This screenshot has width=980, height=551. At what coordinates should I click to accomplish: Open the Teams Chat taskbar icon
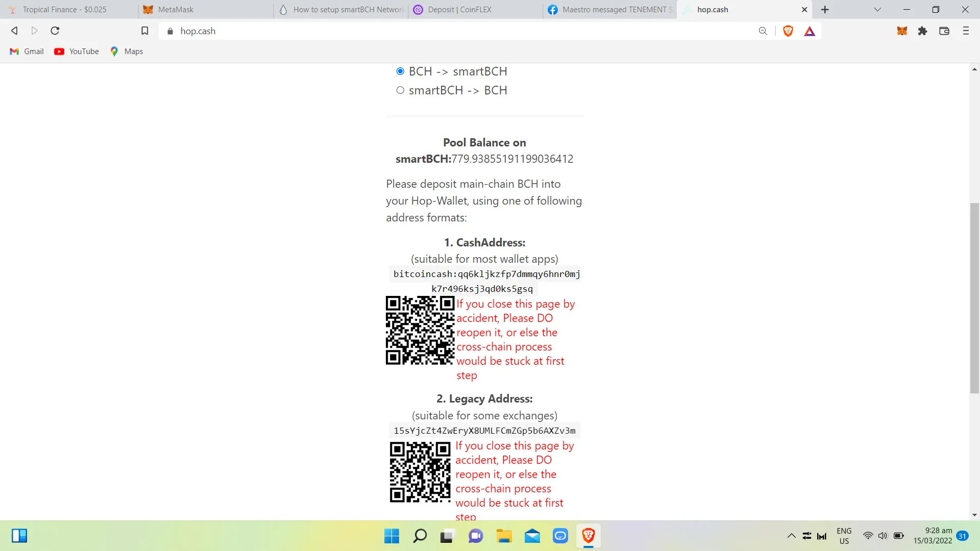476,536
